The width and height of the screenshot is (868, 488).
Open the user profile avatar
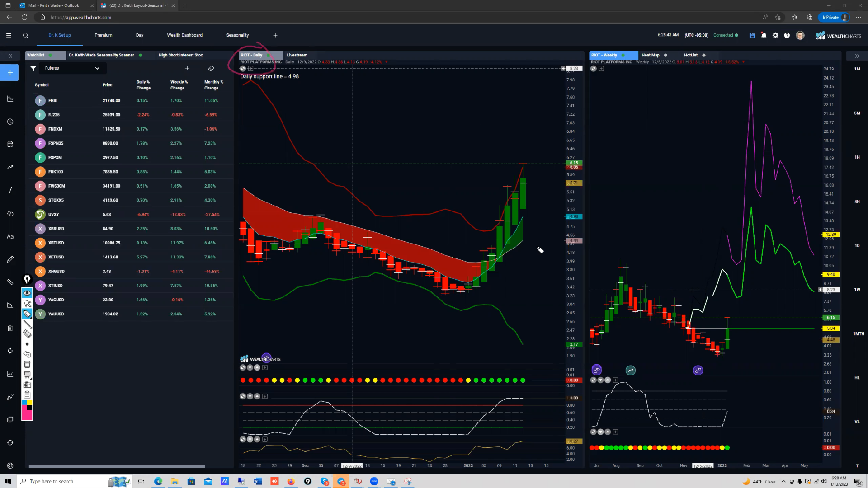[800, 35]
